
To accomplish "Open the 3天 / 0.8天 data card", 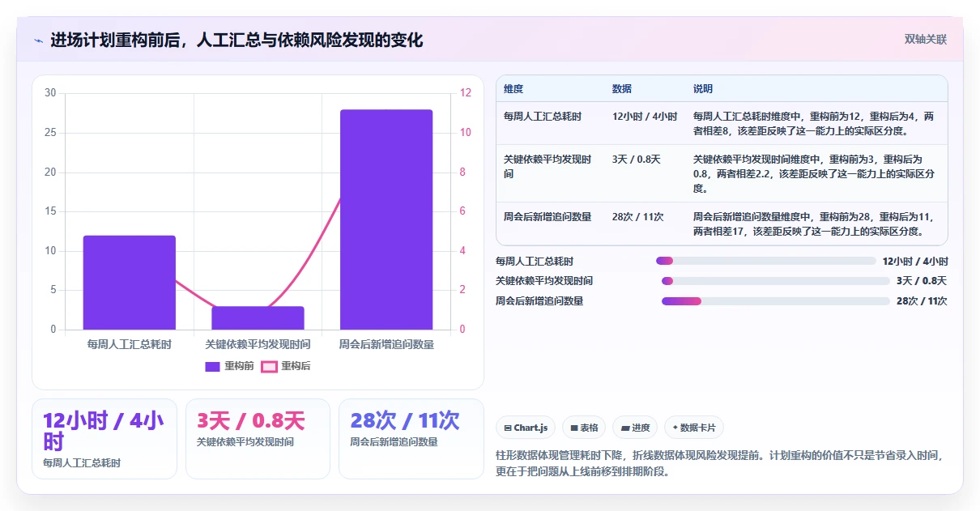I will 258,439.
